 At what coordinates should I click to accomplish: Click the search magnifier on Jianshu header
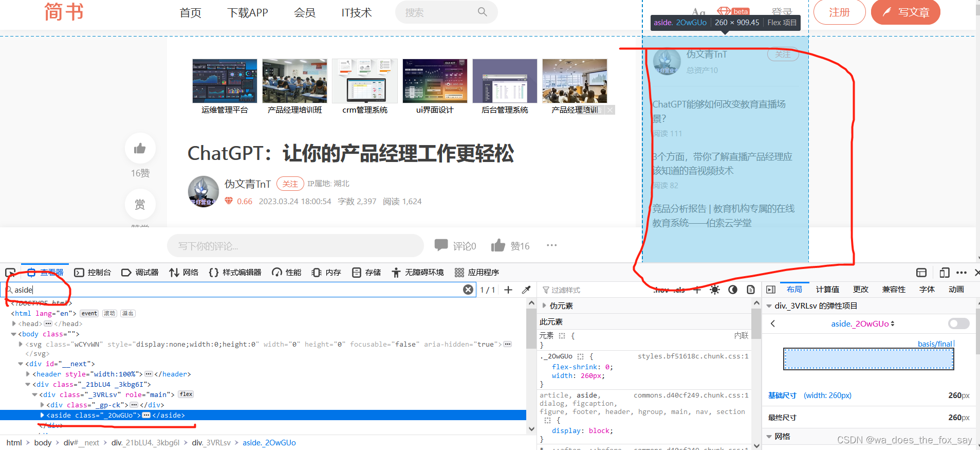pos(482,12)
